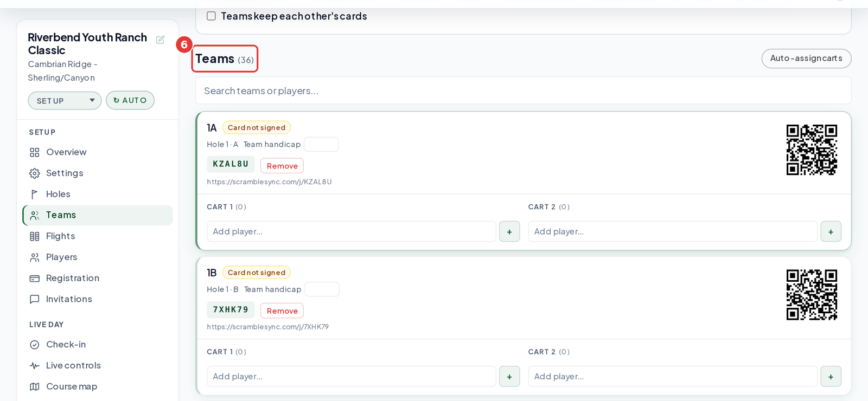Add player plus button for 1B Cart 2

tap(831, 377)
